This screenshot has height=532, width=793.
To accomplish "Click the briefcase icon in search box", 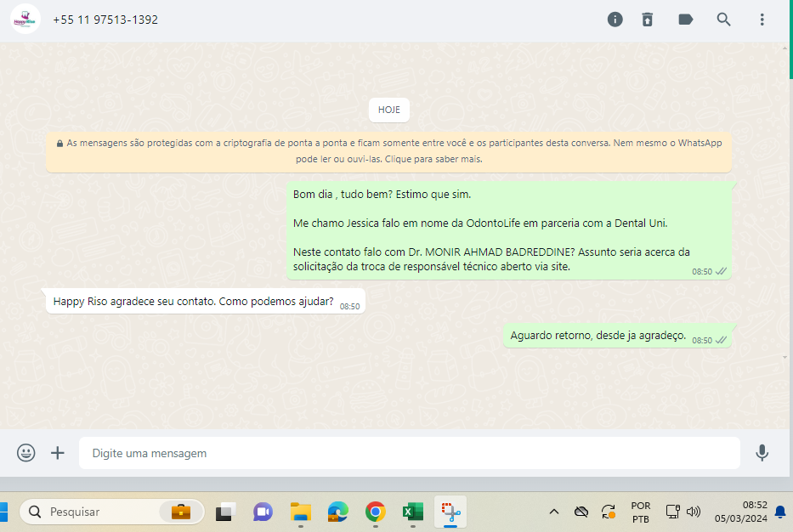I will [x=180, y=512].
